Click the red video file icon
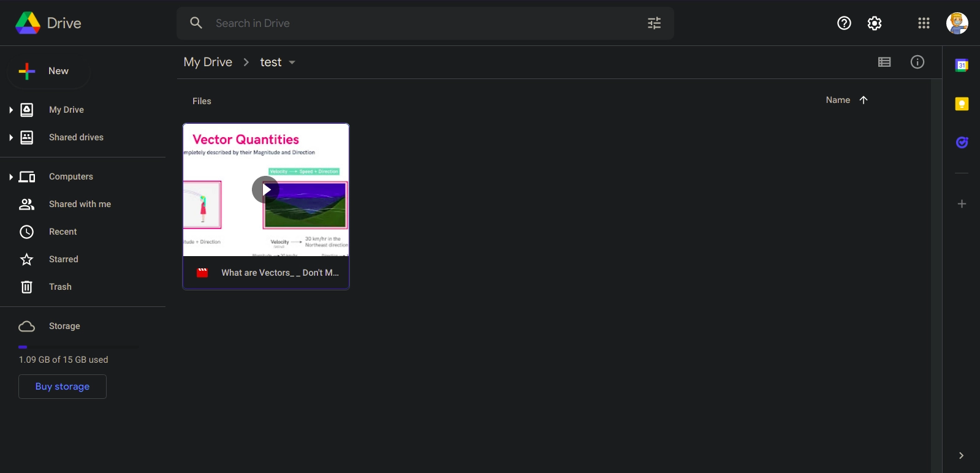The width and height of the screenshot is (980, 473). (202, 273)
